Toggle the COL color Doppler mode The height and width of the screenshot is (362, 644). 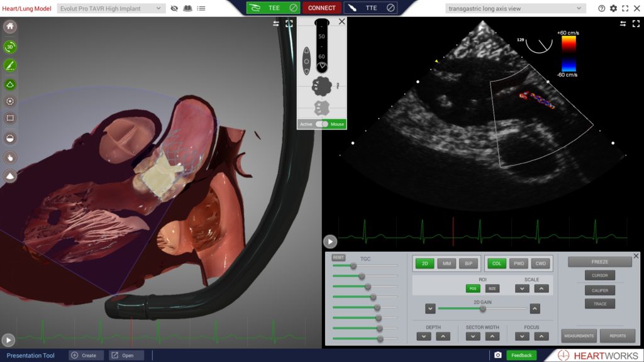[497, 263]
